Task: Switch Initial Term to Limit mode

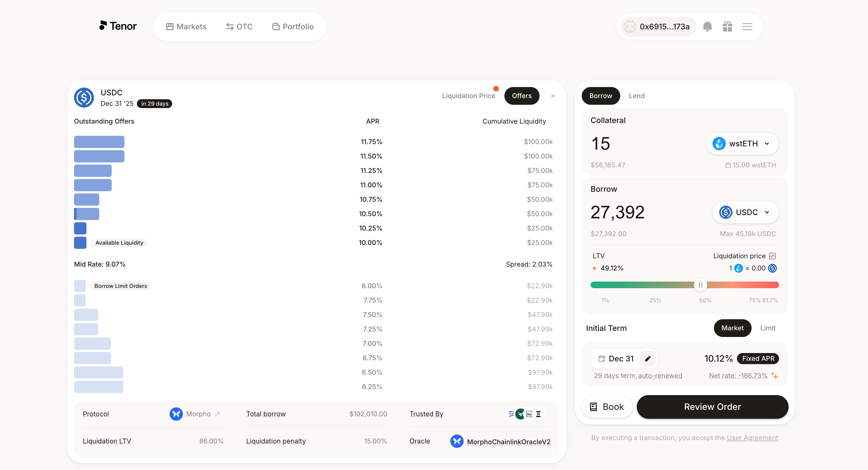Action: (768, 328)
